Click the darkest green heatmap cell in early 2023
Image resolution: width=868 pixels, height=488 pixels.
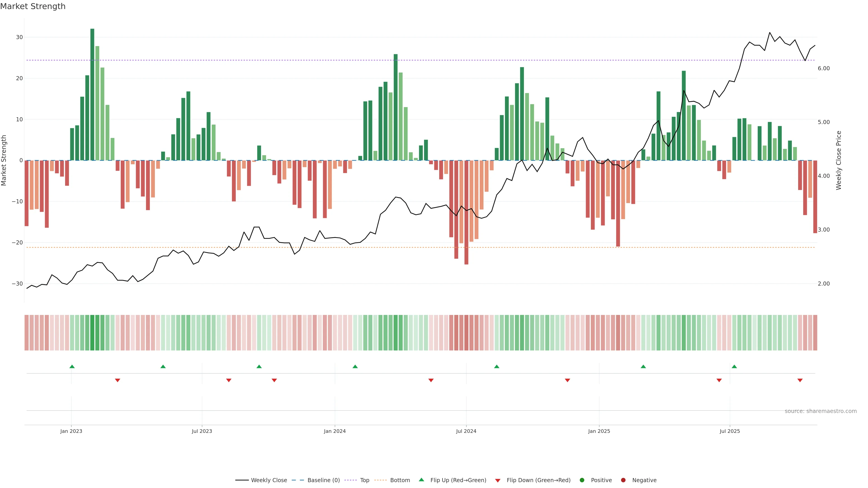coord(92,333)
